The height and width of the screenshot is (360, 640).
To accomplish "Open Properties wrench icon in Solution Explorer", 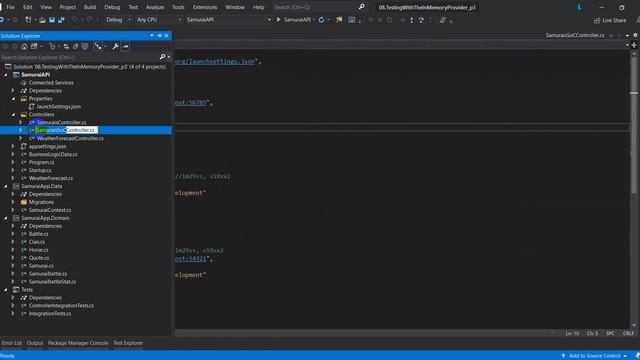I will (116, 47).
